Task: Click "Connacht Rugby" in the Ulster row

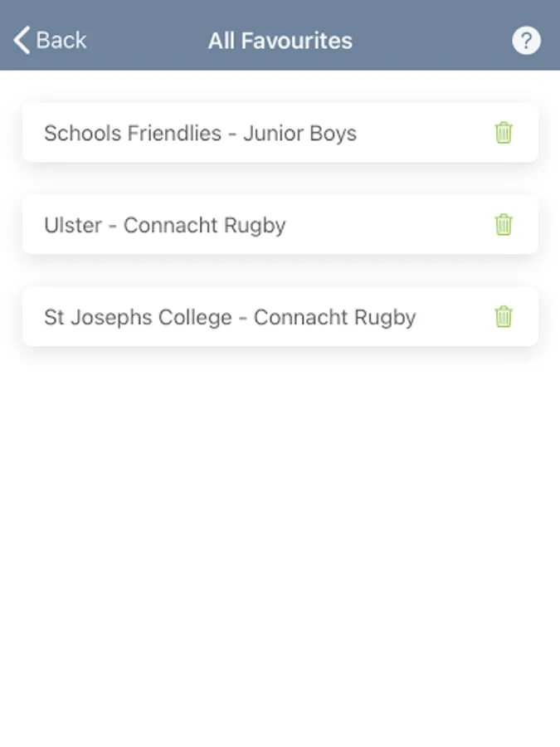Action: [x=204, y=226]
